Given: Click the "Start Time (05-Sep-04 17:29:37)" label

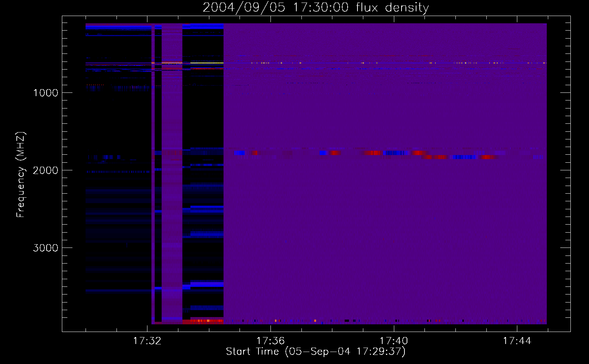Looking at the screenshot, I should [x=316, y=352].
